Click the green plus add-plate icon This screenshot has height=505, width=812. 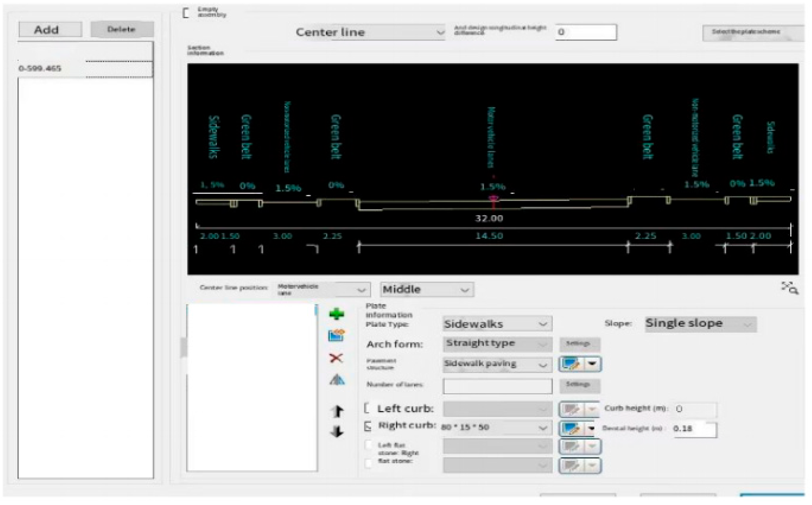pyautogui.click(x=336, y=314)
